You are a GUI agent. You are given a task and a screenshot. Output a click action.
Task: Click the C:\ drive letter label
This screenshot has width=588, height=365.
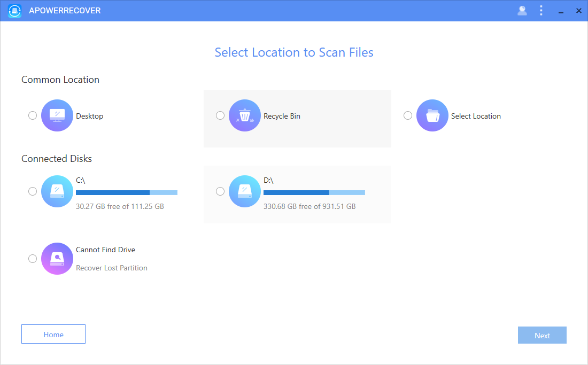[x=80, y=180]
